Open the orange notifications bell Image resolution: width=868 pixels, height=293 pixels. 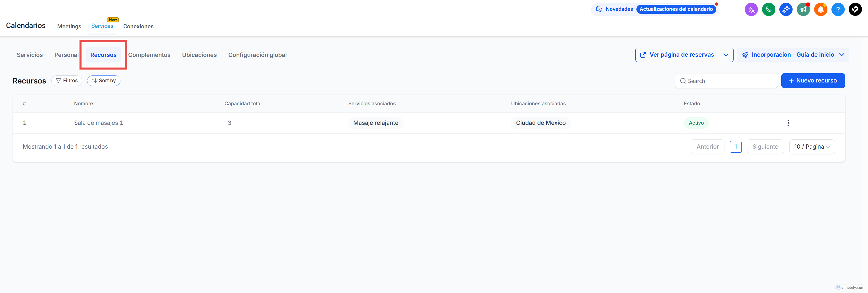pyautogui.click(x=820, y=10)
